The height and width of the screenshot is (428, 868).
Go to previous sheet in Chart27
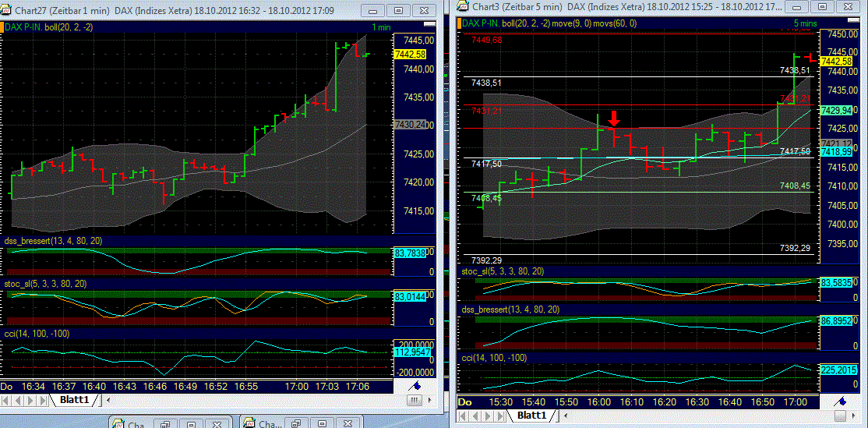[19, 400]
